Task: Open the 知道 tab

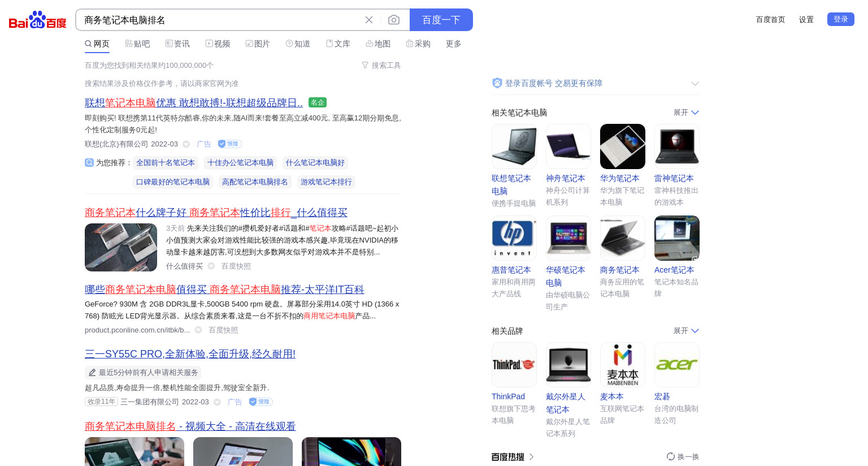Action: 298,44
